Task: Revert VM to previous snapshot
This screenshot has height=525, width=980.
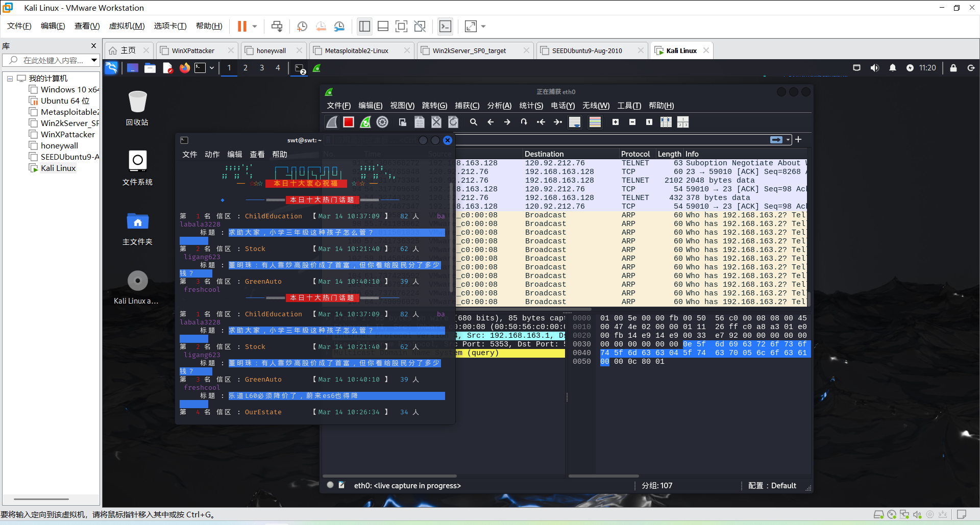Action: [x=321, y=26]
